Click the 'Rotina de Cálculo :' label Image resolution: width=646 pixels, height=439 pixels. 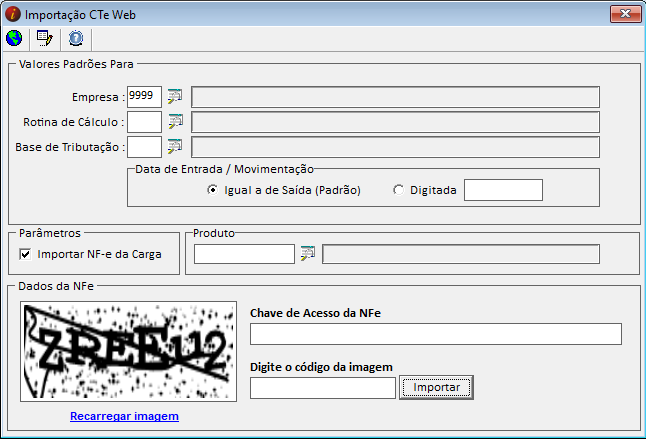[73, 122]
